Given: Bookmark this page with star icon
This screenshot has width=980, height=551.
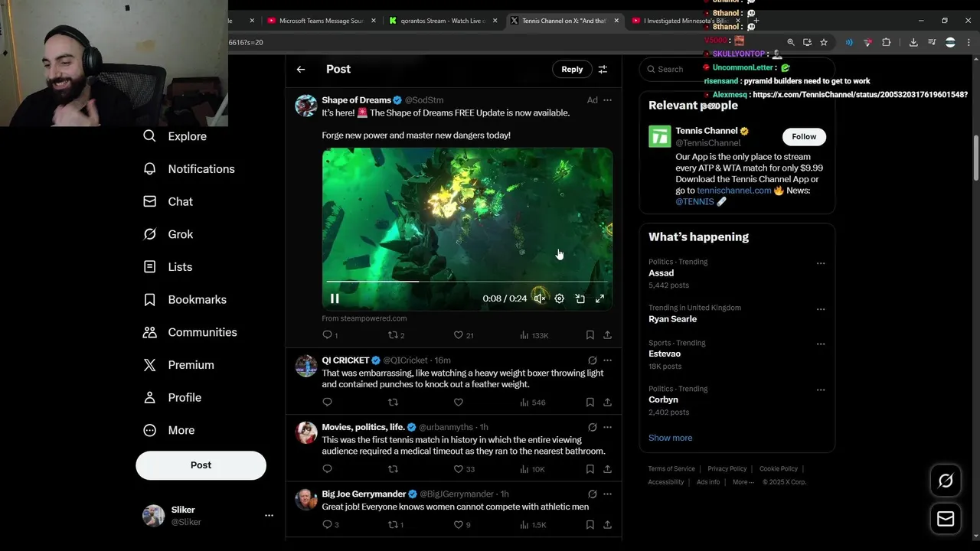Looking at the screenshot, I should point(824,42).
